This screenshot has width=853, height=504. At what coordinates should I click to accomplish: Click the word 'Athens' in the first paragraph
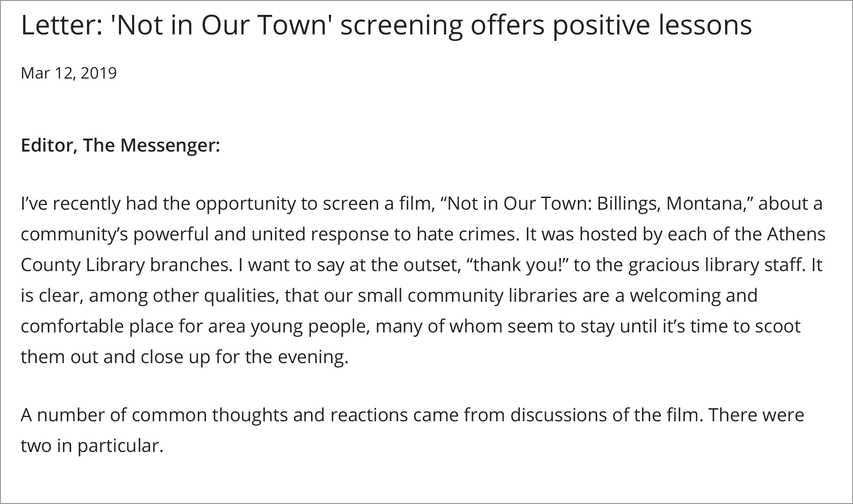pyautogui.click(x=796, y=234)
